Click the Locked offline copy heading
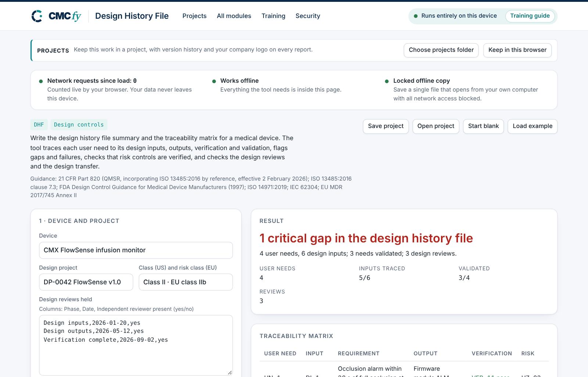The width and height of the screenshot is (588, 377). pos(422,81)
